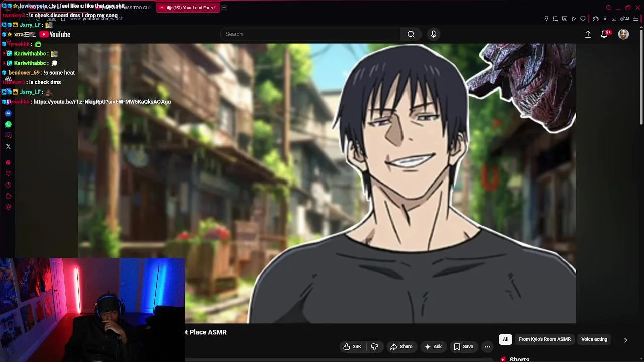This screenshot has height=362, width=644.
Task: Click the ad blocker shield icon
Action: point(565,19)
